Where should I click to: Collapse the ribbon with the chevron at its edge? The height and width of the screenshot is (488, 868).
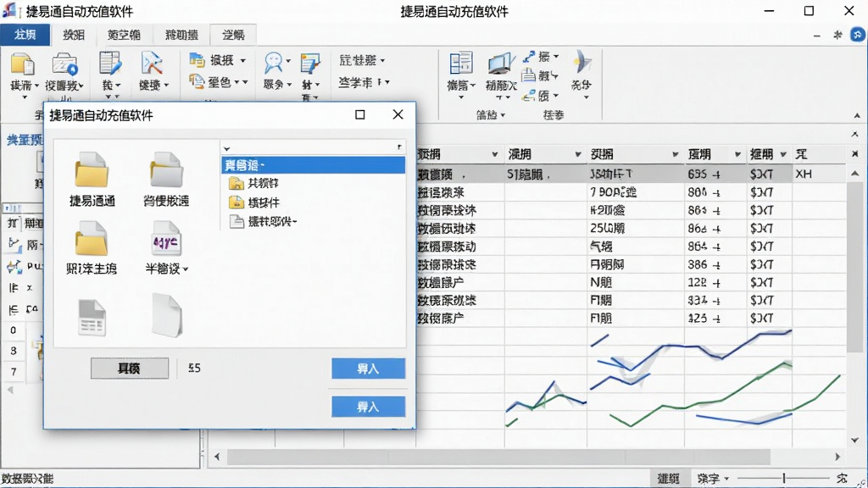[x=857, y=115]
